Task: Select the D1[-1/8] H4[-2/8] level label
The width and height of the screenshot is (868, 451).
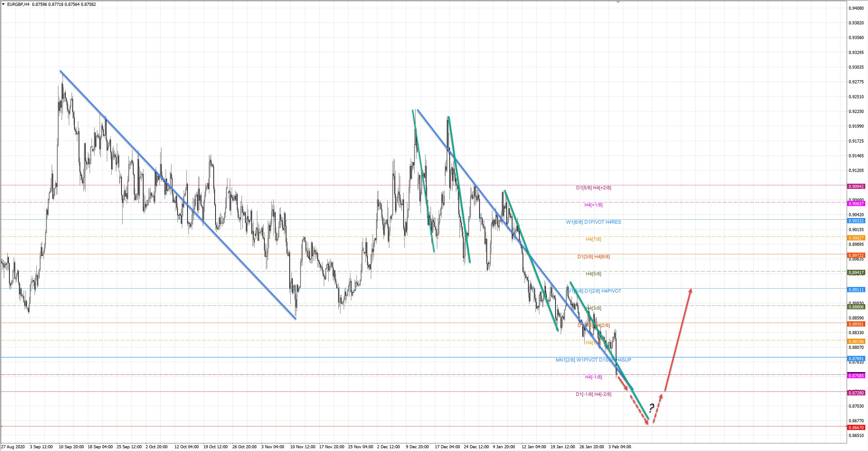Action: click(593, 394)
